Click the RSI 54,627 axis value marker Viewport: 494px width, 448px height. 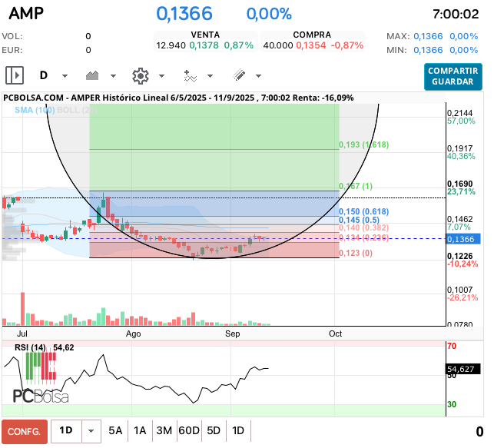click(463, 369)
